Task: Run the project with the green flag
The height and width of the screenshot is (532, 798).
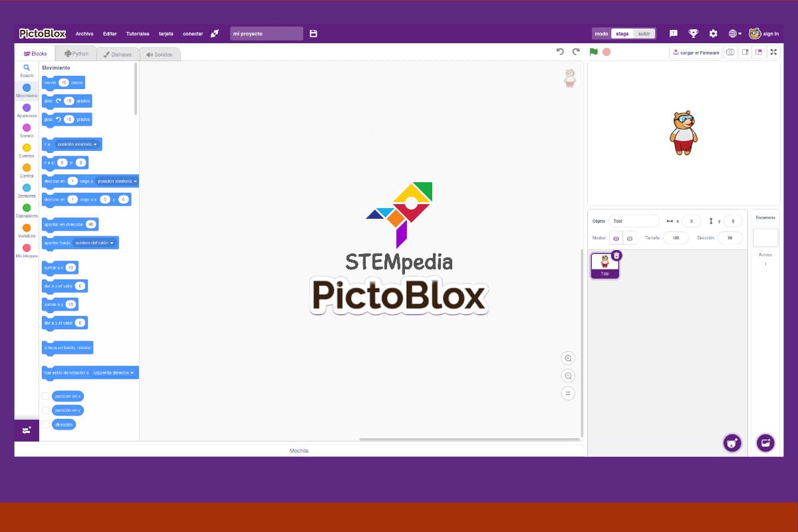Action: pos(593,51)
